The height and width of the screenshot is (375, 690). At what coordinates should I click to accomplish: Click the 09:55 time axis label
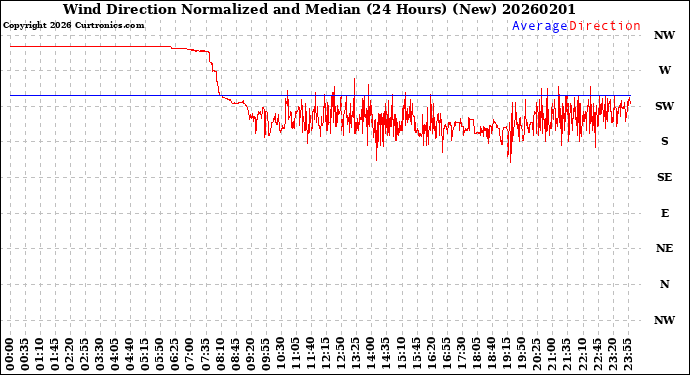265,355
